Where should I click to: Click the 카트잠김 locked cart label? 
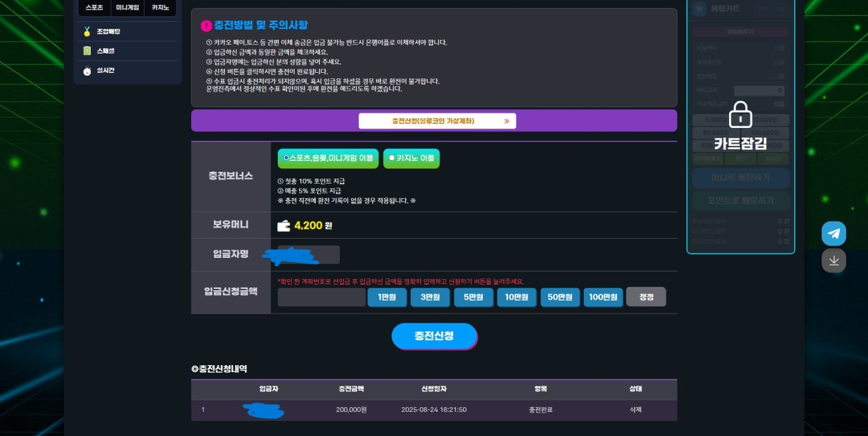click(x=740, y=144)
